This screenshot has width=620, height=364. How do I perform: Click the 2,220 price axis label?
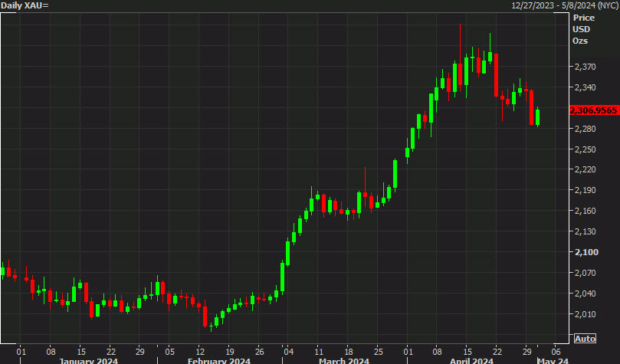point(585,169)
